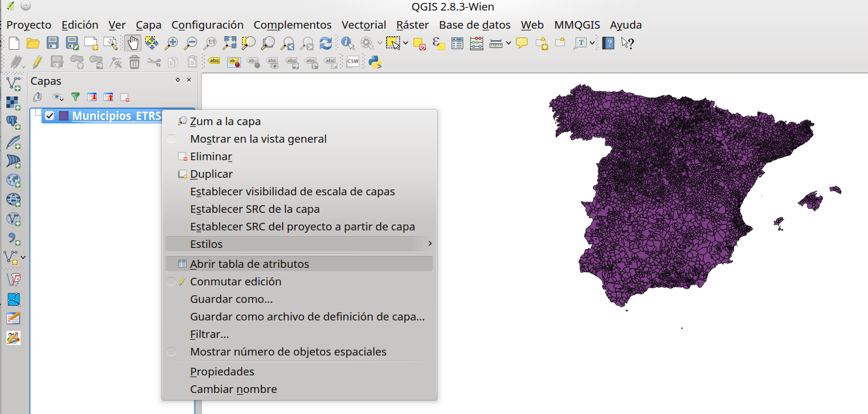
Task: Click the purple layer color swatch
Action: [x=64, y=116]
